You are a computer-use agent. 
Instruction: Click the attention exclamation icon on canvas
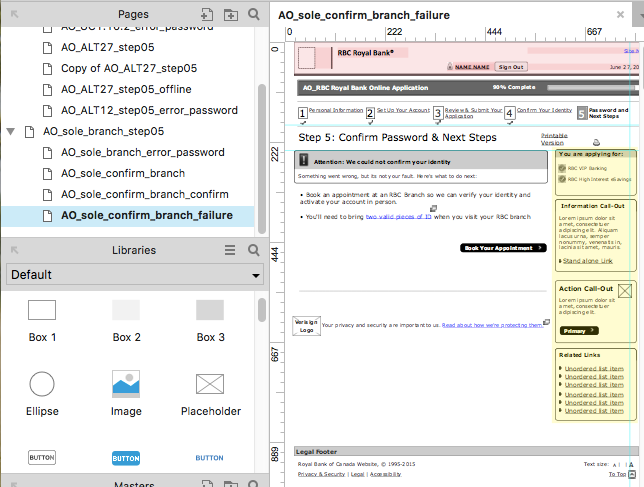304,160
